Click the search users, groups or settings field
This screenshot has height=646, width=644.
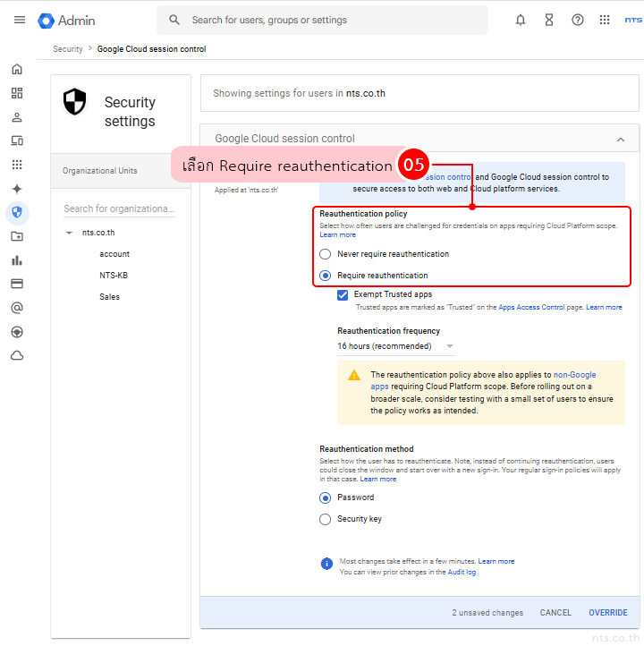(322, 20)
